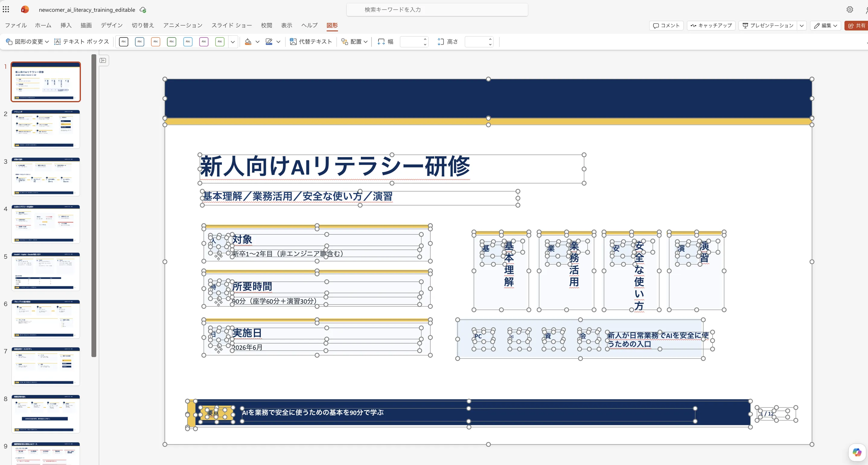Click the file name newcomer_ai_literacy_training_editable
Image resolution: width=868 pixels, height=465 pixels.
pos(87,10)
